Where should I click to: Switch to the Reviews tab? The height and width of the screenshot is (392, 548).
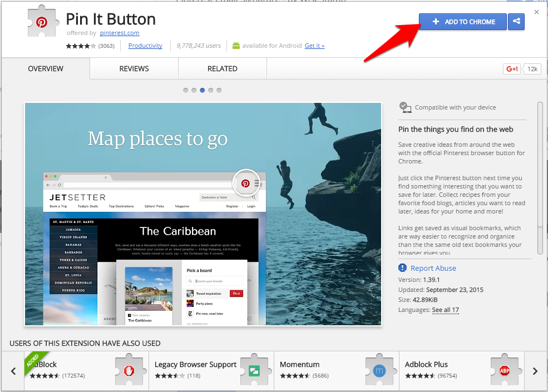tap(134, 69)
